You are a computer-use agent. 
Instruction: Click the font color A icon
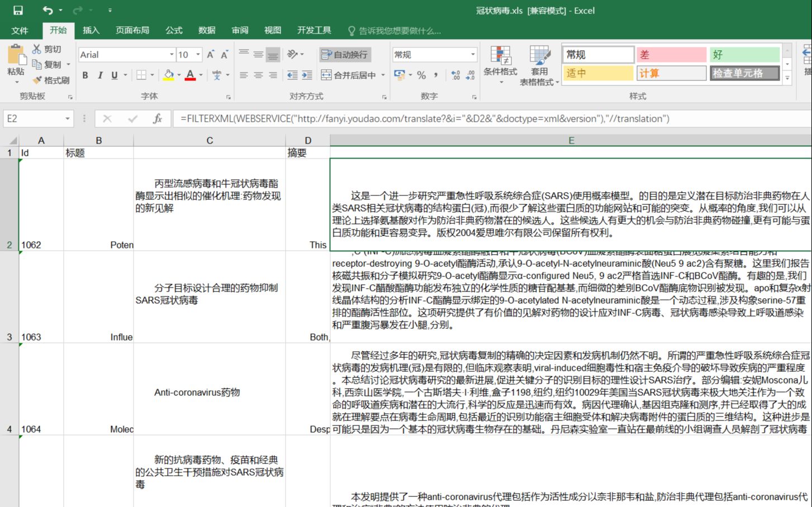tap(190, 75)
